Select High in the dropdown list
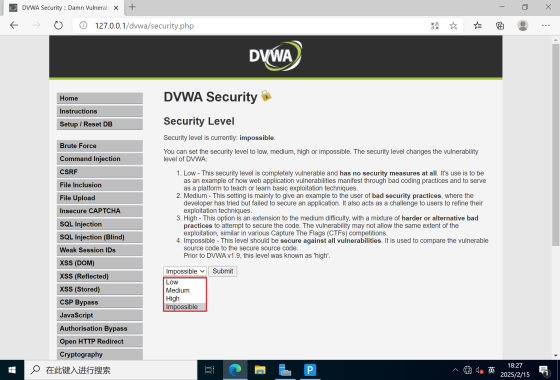560x380 pixels. pyautogui.click(x=185, y=299)
